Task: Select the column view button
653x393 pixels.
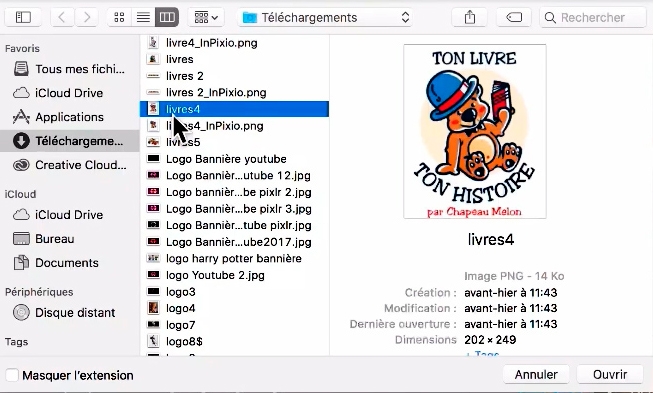Action: [x=167, y=17]
